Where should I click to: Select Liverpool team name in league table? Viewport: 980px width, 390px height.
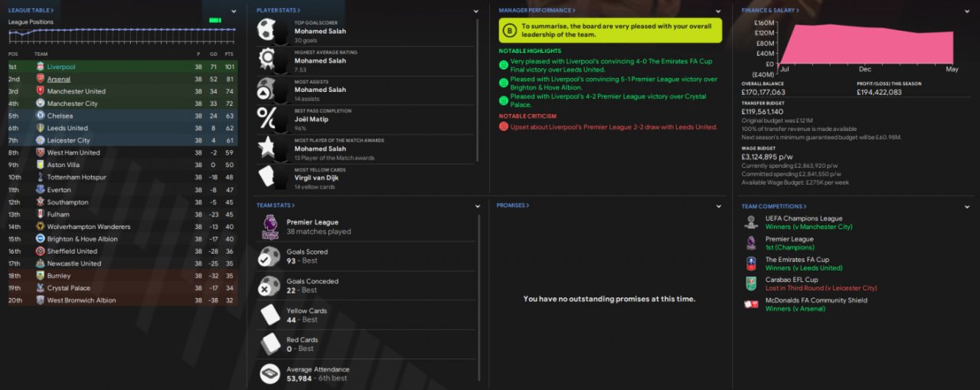click(63, 67)
